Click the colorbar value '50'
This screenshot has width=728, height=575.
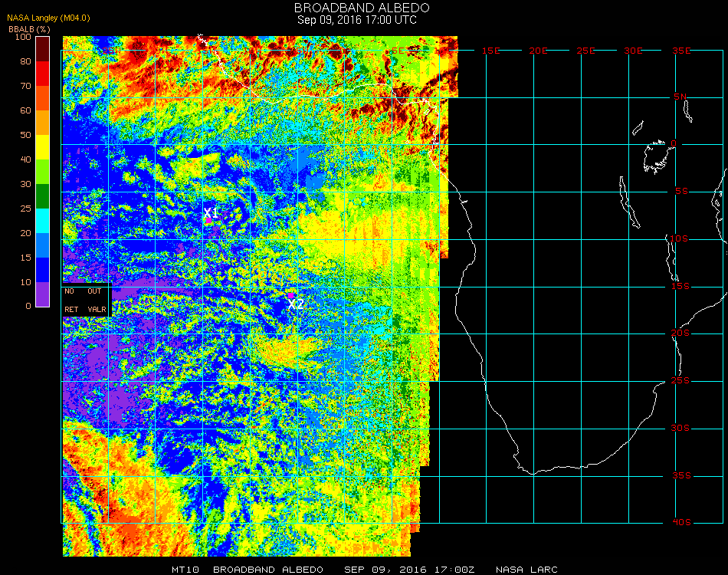pyautogui.click(x=25, y=135)
